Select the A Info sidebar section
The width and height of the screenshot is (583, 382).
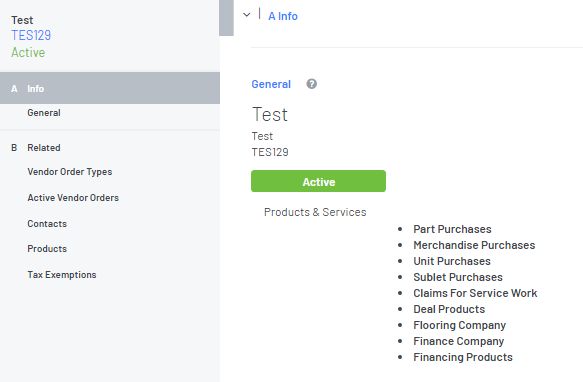(x=110, y=88)
